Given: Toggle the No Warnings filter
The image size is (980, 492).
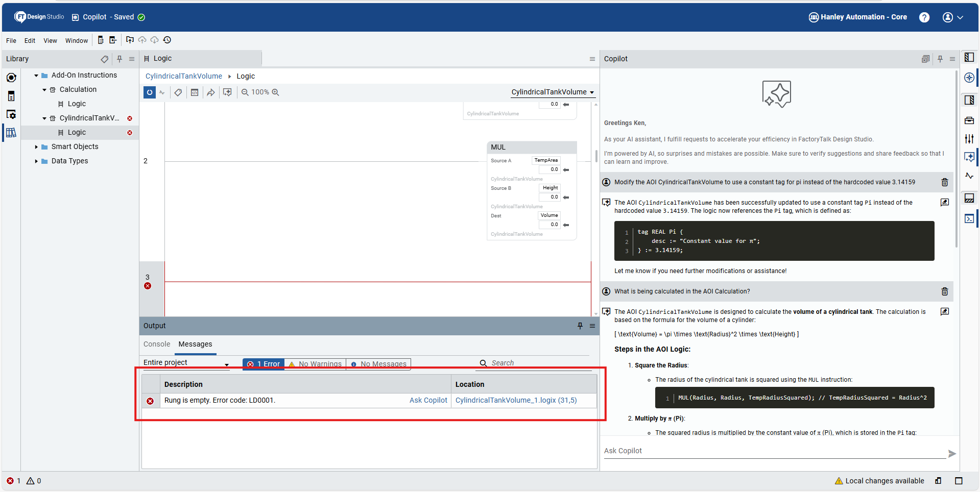Looking at the screenshot, I should pyautogui.click(x=315, y=364).
